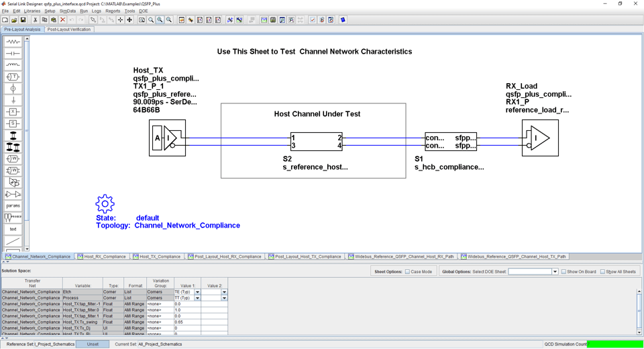The height and width of the screenshot is (349, 644).
Task: Open Process Value 1 TT (Typ) dropdown
Action: pos(197,298)
